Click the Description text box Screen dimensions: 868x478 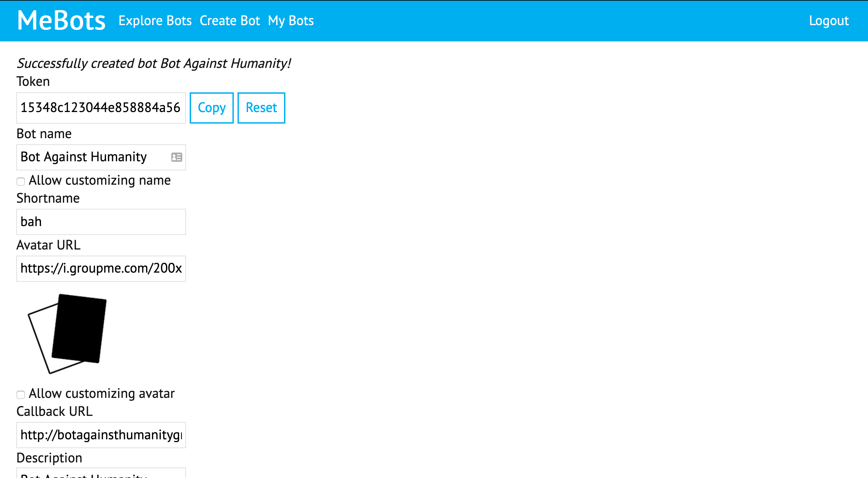click(x=101, y=474)
